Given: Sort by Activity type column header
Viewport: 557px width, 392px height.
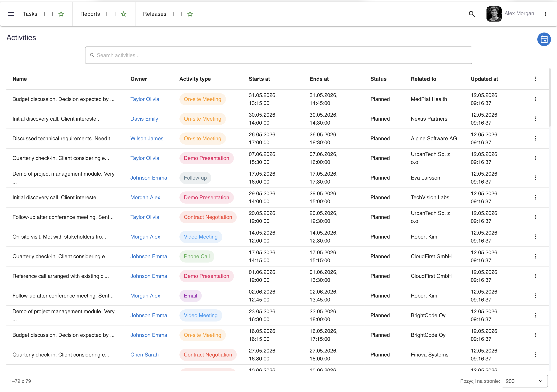Looking at the screenshot, I should 195,79.
